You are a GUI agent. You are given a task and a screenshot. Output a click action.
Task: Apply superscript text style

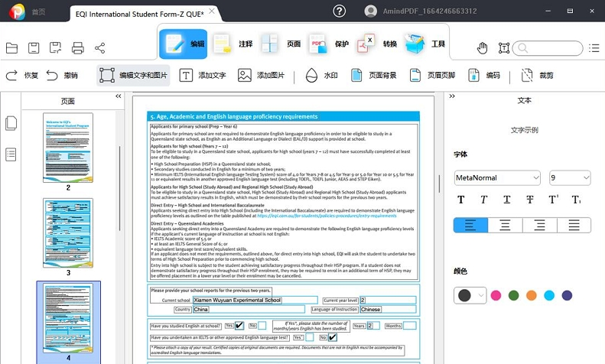pyautogui.click(x=553, y=200)
